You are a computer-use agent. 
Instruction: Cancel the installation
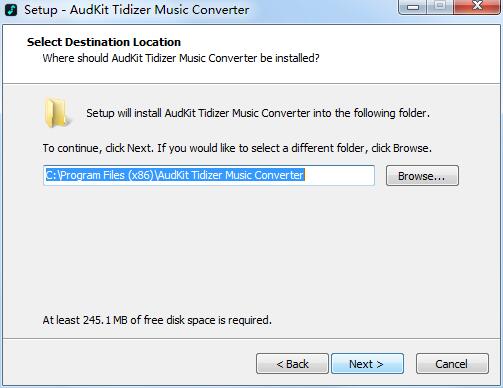(x=452, y=364)
